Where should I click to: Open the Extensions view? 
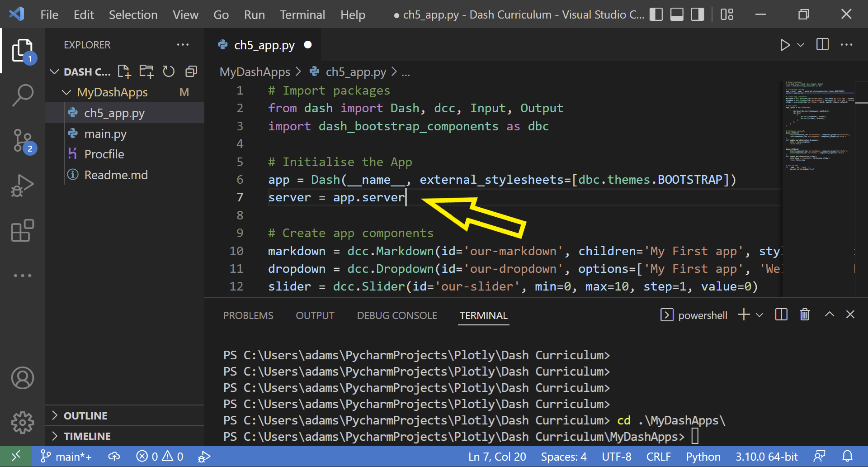[x=23, y=231]
